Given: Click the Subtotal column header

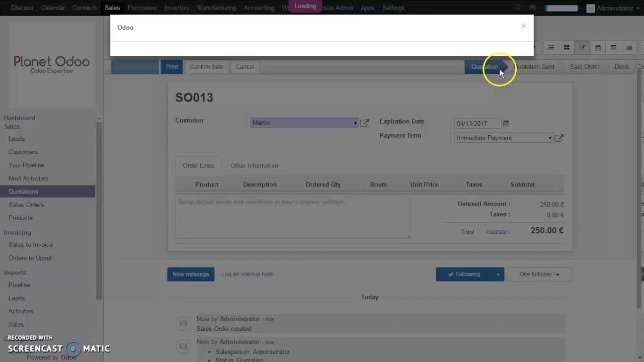Looking at the screenshot, I should pyautogui.click(x=522, y=185).
